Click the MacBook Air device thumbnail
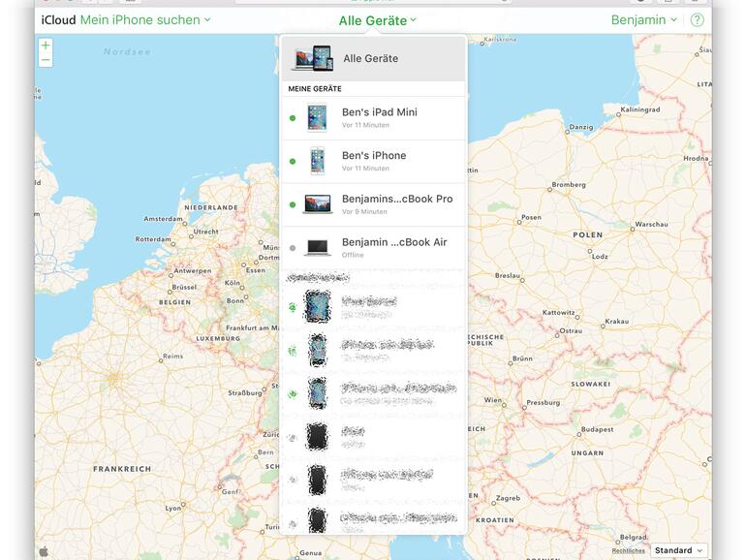Screen dimensions: 746x560 (318, 248)
